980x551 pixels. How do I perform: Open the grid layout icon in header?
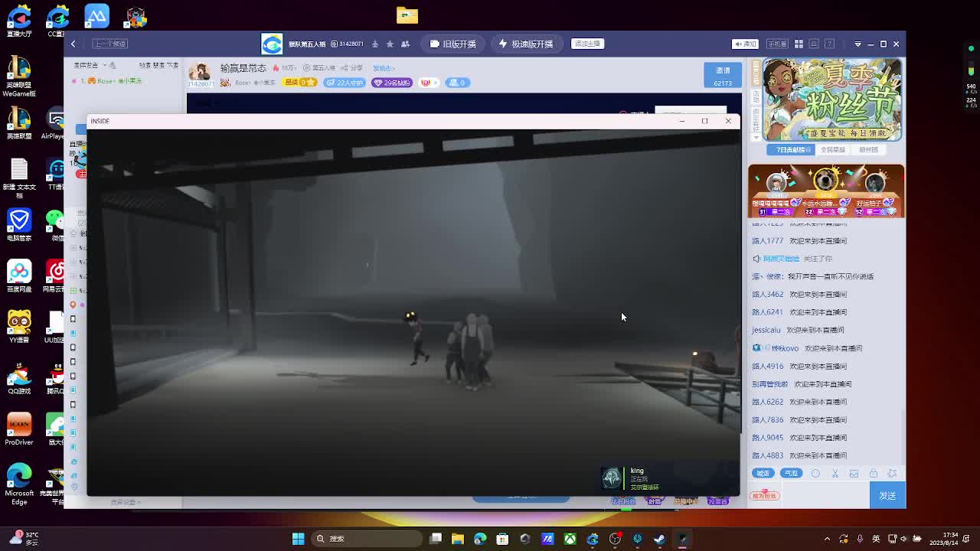tap(799, 44)
